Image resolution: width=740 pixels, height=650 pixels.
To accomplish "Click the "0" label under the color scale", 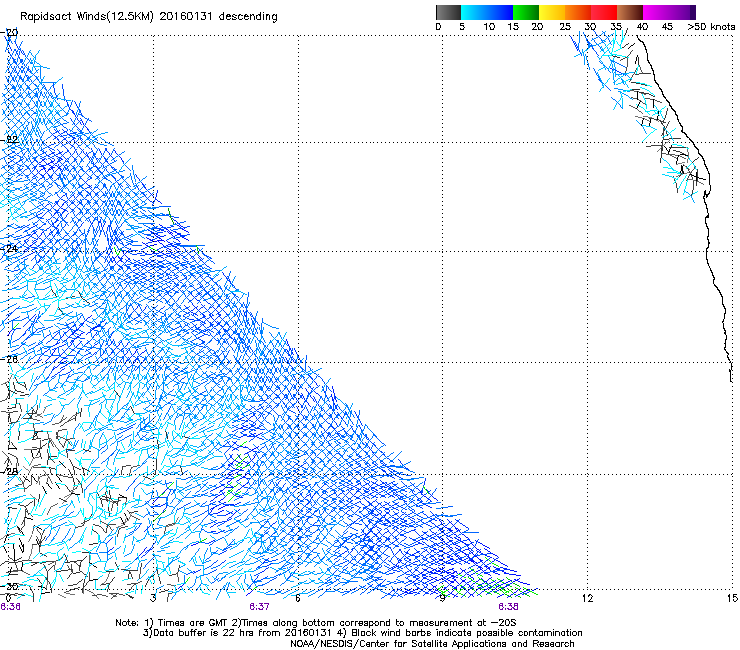I will [x=438, y=27].
